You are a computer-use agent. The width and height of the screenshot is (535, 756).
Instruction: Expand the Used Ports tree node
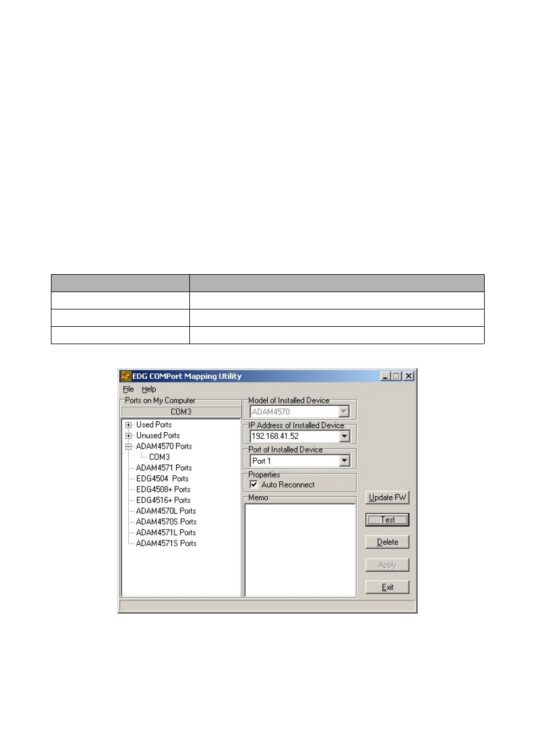[129, 425]
